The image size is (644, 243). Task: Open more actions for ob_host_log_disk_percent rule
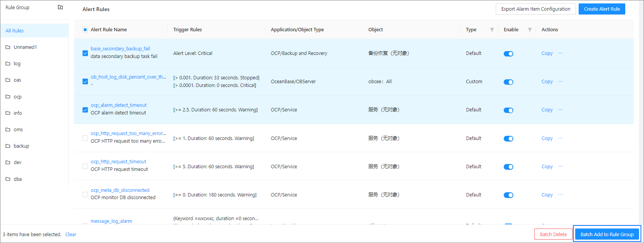(560, 82)
